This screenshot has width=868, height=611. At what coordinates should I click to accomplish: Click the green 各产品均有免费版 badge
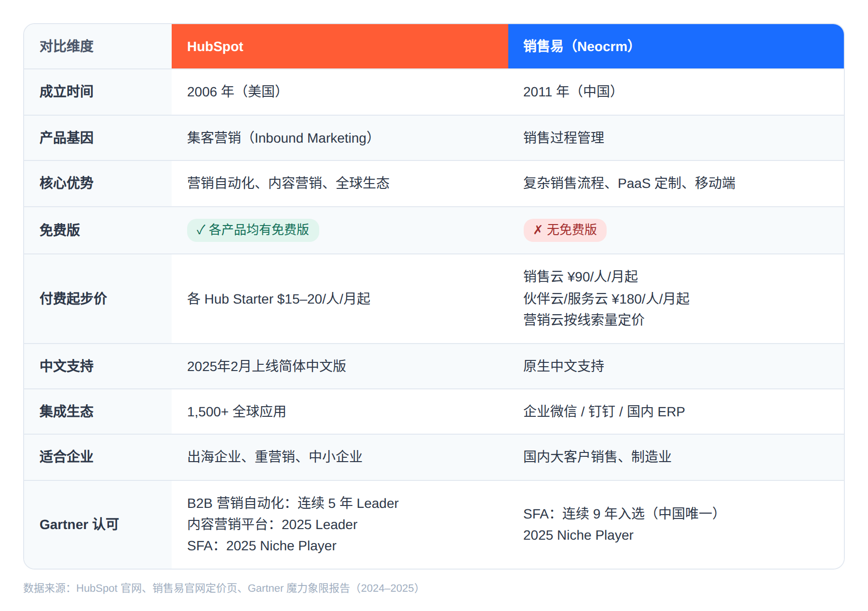tap(253, 230)
